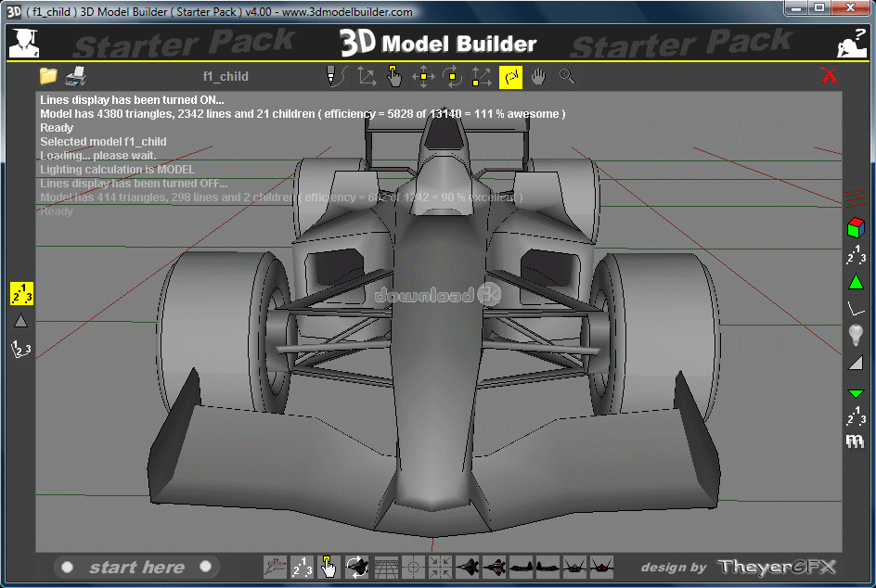Activate the move object tool
This screenshot has width=876, height=588.
coord(423,76)
